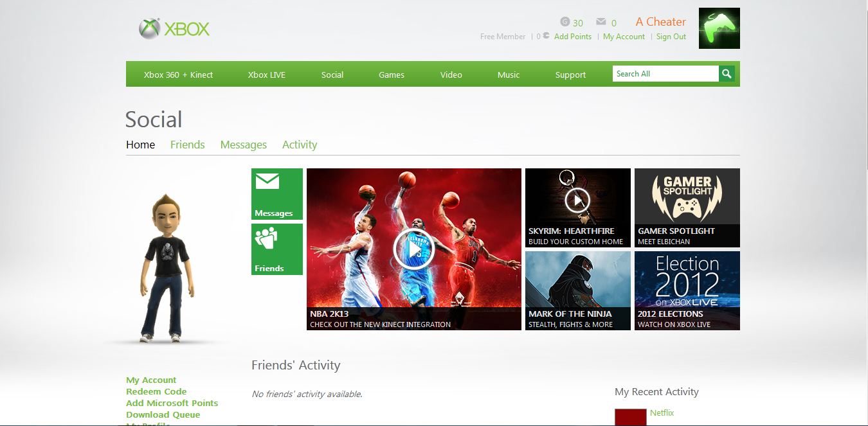Image resolution: width=868 pixels, height=426 pixels.
Task: Click the Xbox logo in header
Action: pos(174,29)
